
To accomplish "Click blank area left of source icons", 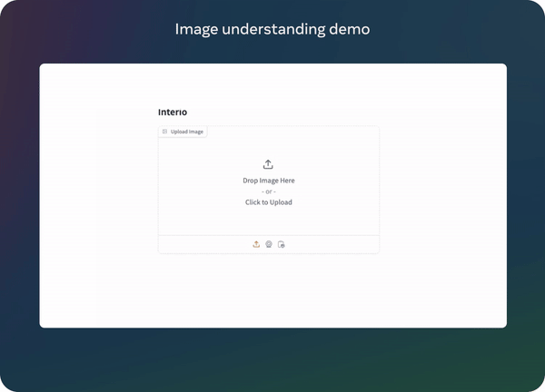I will 200,244.
